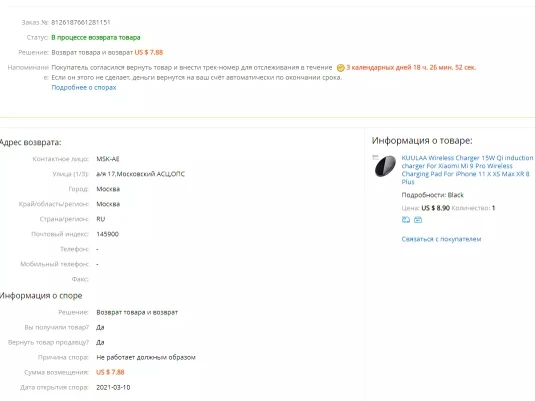Click the green status 'В процессе возврата товара'
The width and height of the screenshot is (535, 401).
point(96,38)
